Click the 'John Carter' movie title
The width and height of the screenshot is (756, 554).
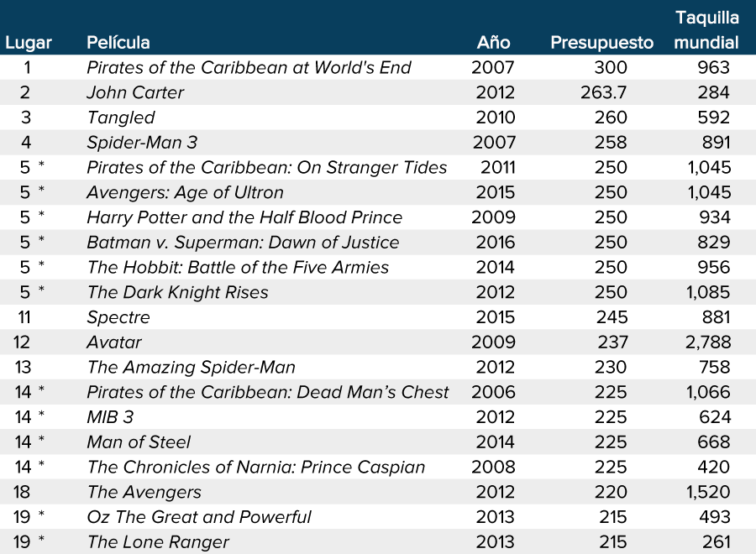click(135, 92)
